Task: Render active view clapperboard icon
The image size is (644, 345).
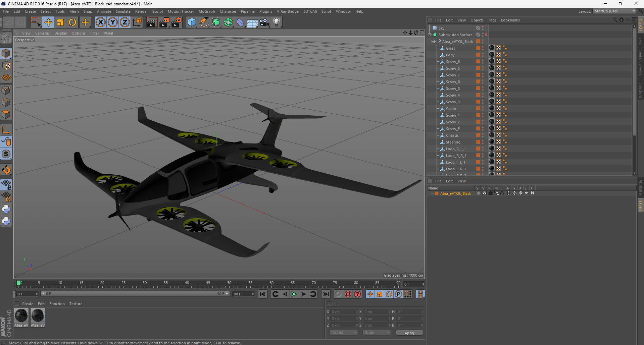Action: (152, 22)
